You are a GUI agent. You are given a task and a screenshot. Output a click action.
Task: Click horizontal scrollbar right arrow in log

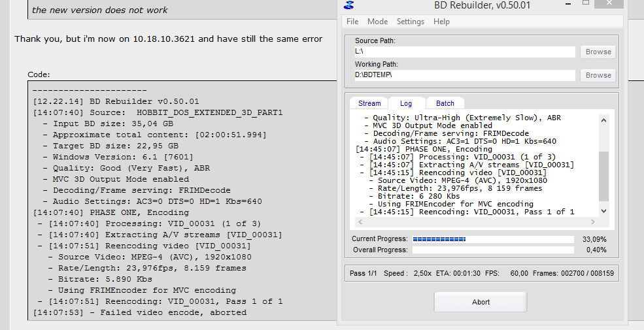pos(592,222)
